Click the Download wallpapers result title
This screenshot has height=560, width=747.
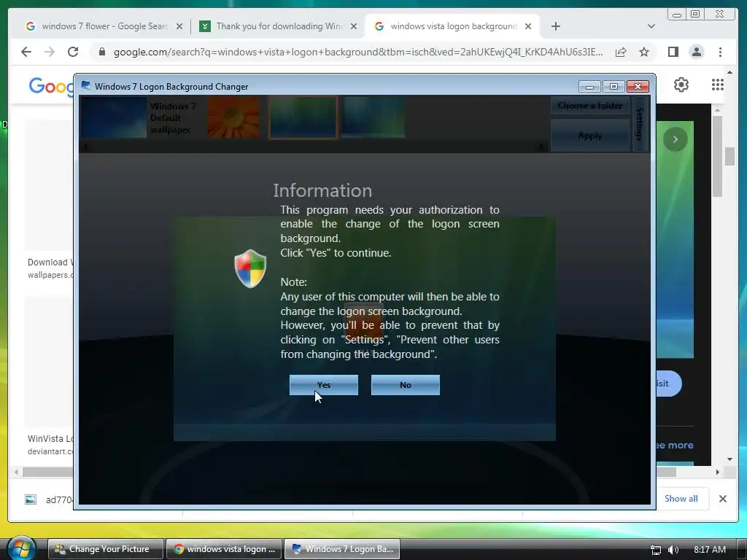tap(50, 262)
